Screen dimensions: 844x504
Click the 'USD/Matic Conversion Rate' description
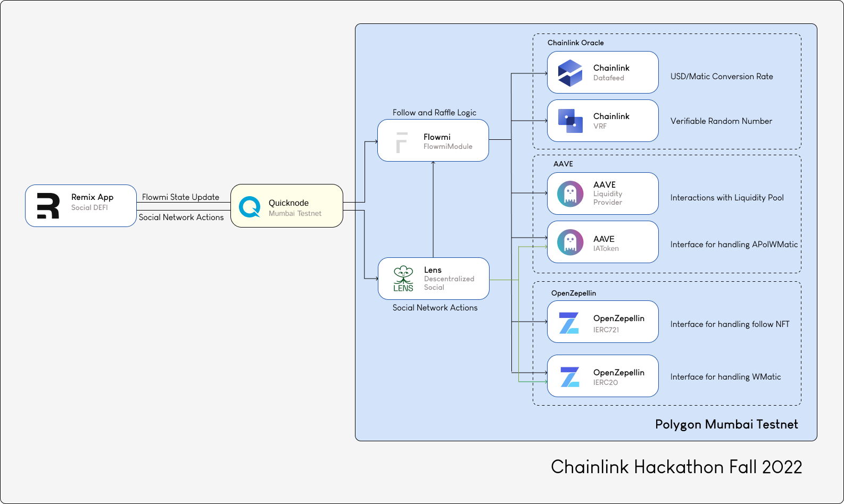tap(722, 77)
